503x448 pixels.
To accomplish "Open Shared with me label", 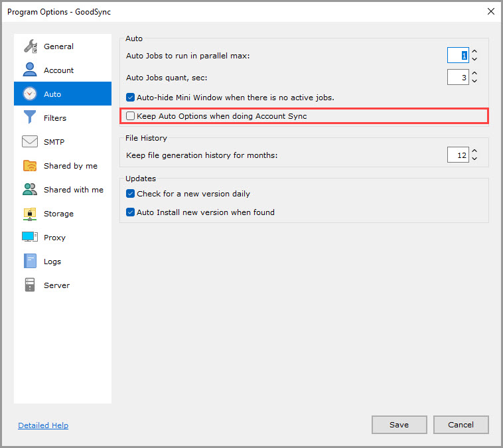I will pos(74,190).
